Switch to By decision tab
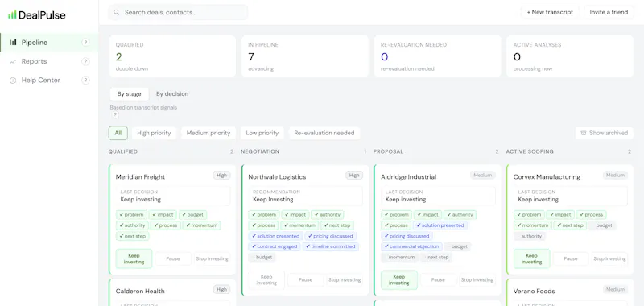 click(172, 94)
